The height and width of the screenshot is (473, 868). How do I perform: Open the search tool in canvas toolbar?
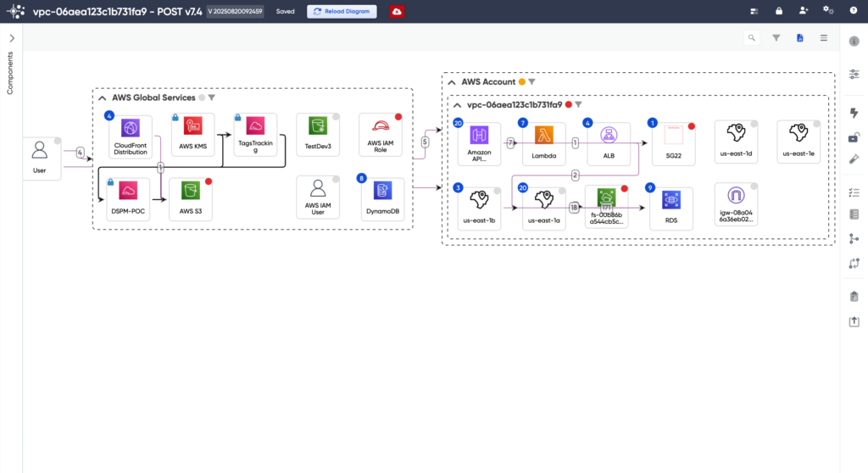(752, 37)
